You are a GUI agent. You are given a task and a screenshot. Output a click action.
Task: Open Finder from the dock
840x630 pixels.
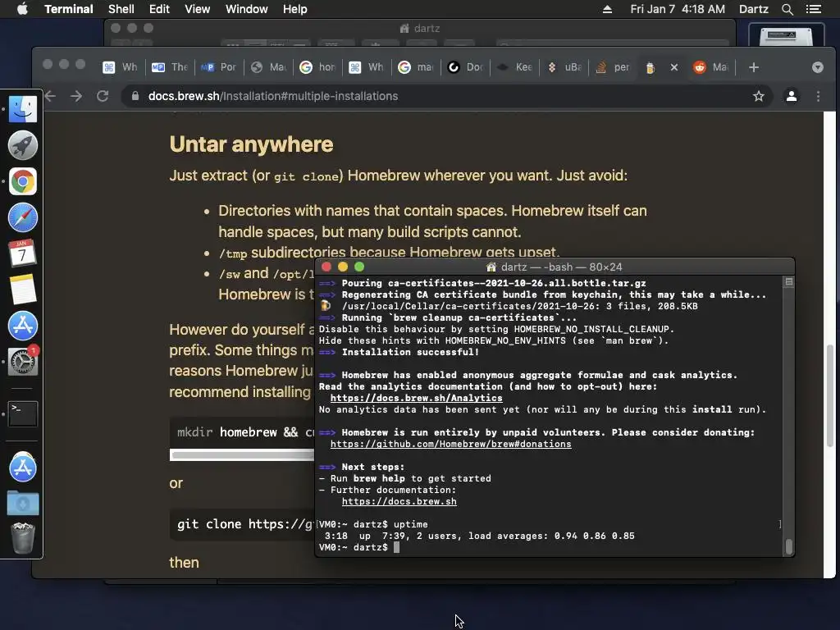pos(22,109)
